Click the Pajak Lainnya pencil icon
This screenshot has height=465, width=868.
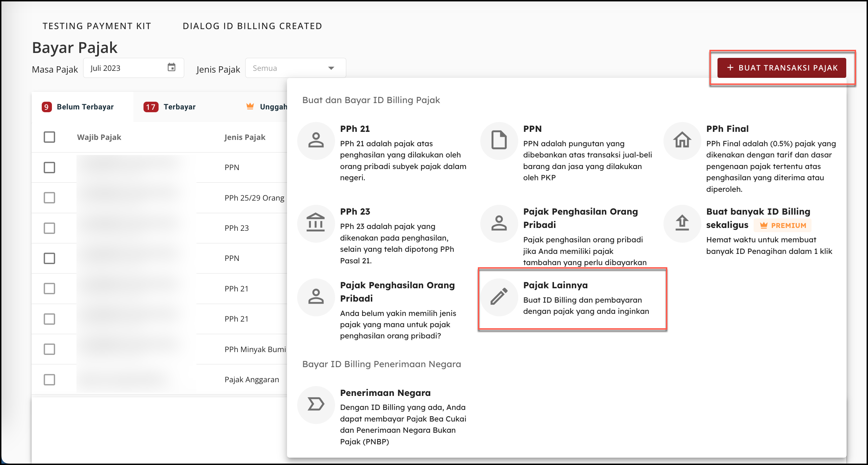point(499,297)
